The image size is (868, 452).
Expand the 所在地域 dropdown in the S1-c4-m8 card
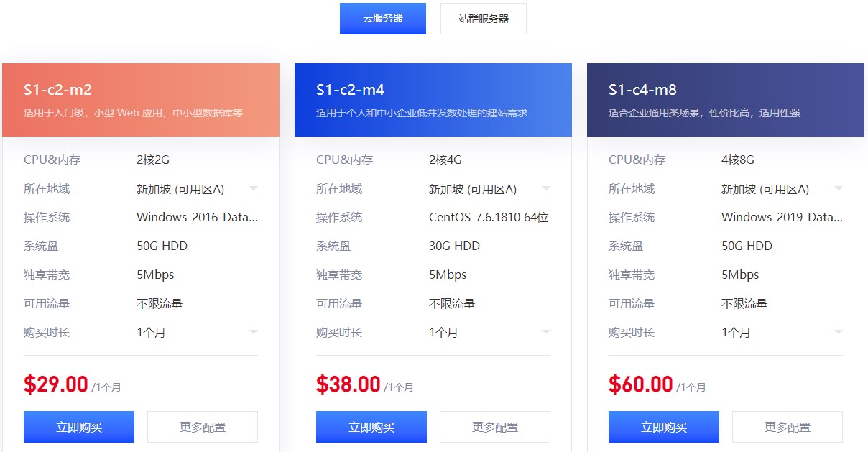click(781, 189)
